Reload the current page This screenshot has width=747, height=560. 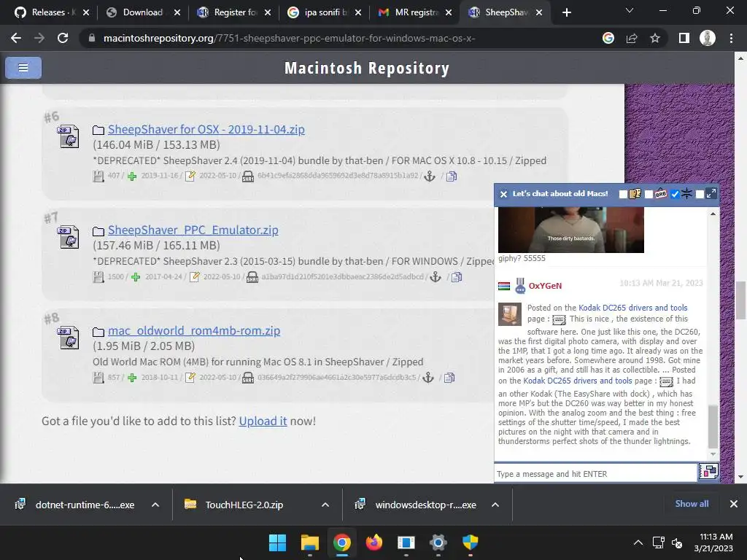pos(63,38)
